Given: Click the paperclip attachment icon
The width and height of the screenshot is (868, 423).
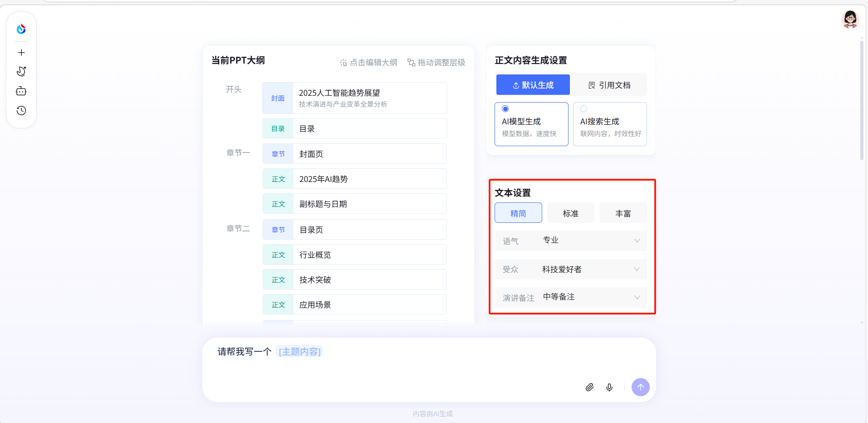Looking at the screenshot, I should coord(589,387).
